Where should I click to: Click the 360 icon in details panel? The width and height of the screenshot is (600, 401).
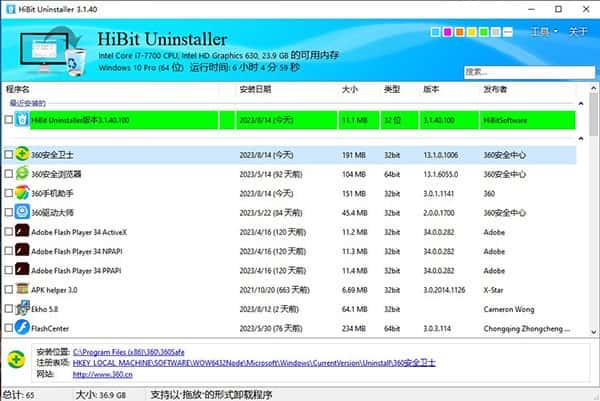[x=16, y=360]
